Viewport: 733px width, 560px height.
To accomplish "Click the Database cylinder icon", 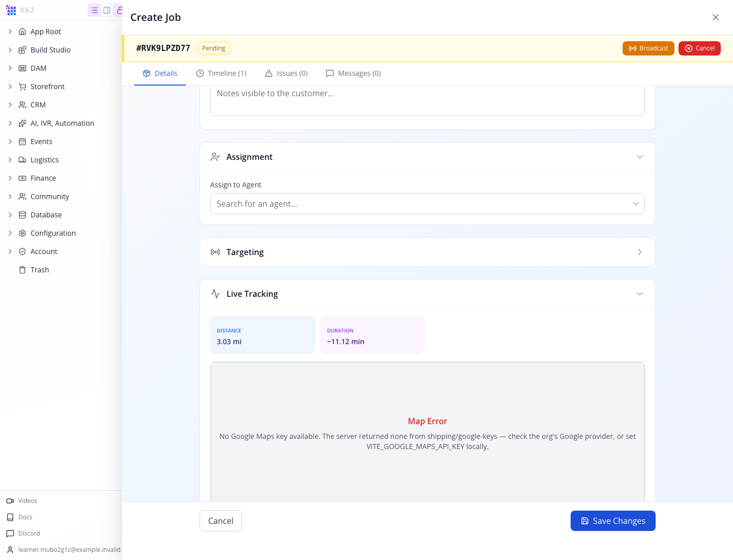I will (22, 215).
